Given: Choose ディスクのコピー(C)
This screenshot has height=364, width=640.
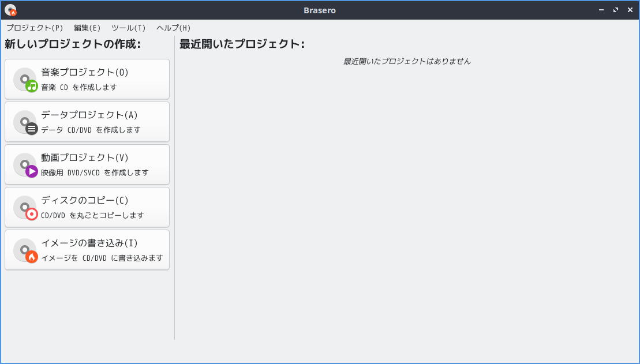Looking at the screenshot, I should pyautogui.click(x=87, y=207).
